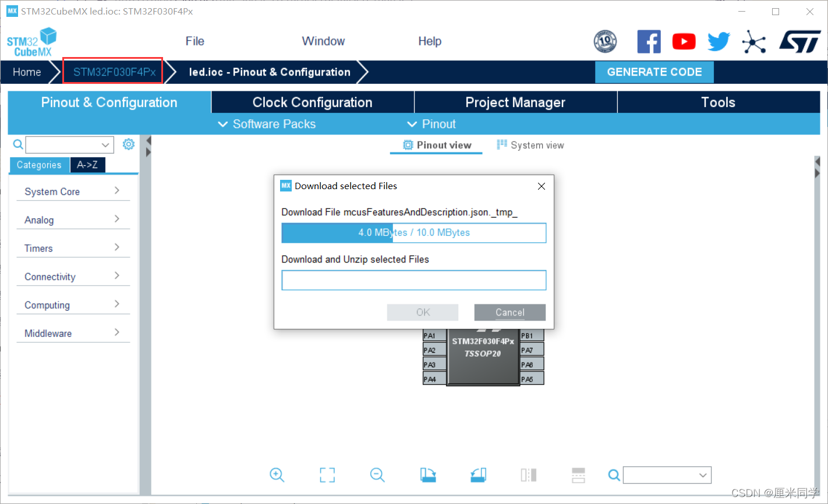Select pin PA1 on the chip
This screenshot has height=504, width=828.
coord(434,335)
